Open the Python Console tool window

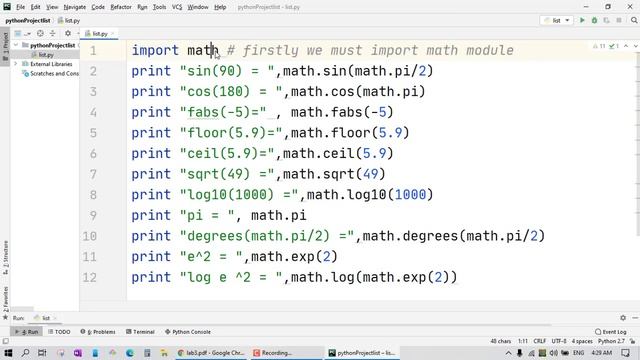click(188, 332)
